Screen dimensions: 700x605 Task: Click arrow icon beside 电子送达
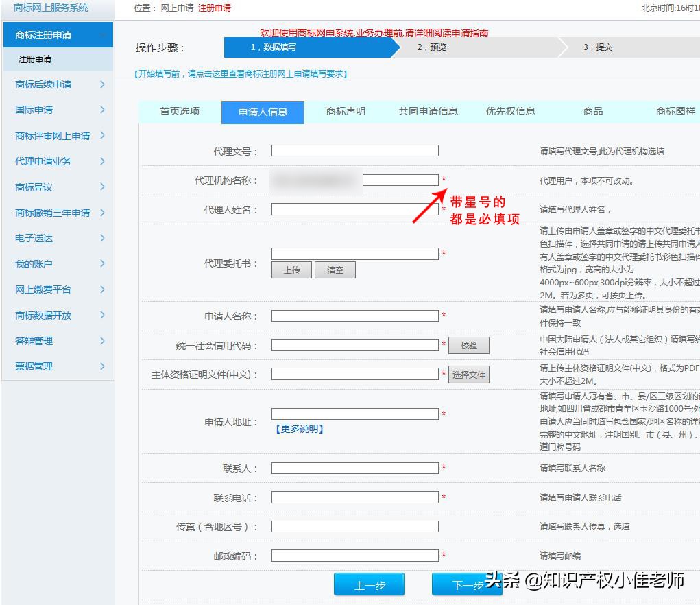102,238
